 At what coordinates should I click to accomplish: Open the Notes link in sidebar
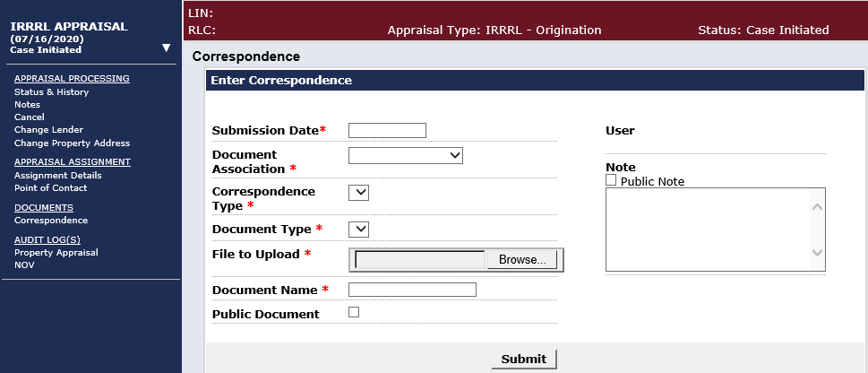click(27, 105)
